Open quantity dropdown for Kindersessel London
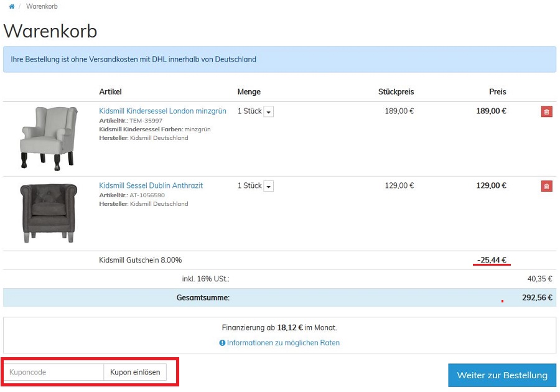Image resolution: width=560 pixels, height=392 pixels. [269, 112]
